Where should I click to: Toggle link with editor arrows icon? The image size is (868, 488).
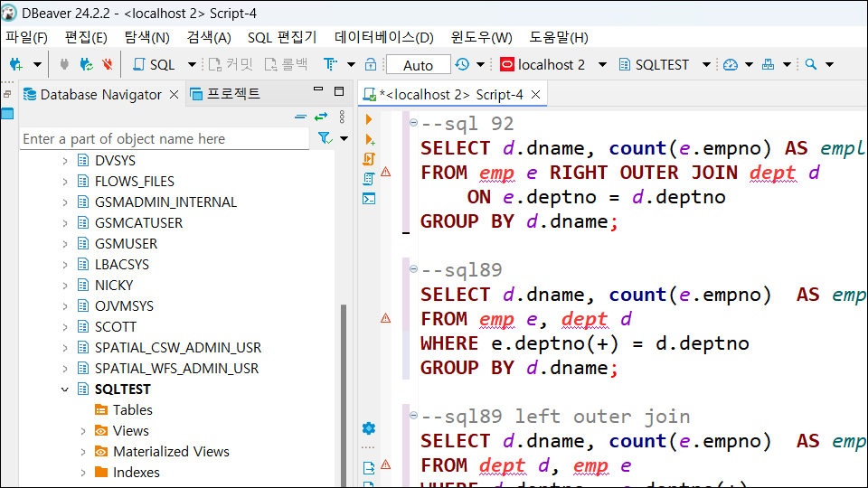click(x=321, y=117)
